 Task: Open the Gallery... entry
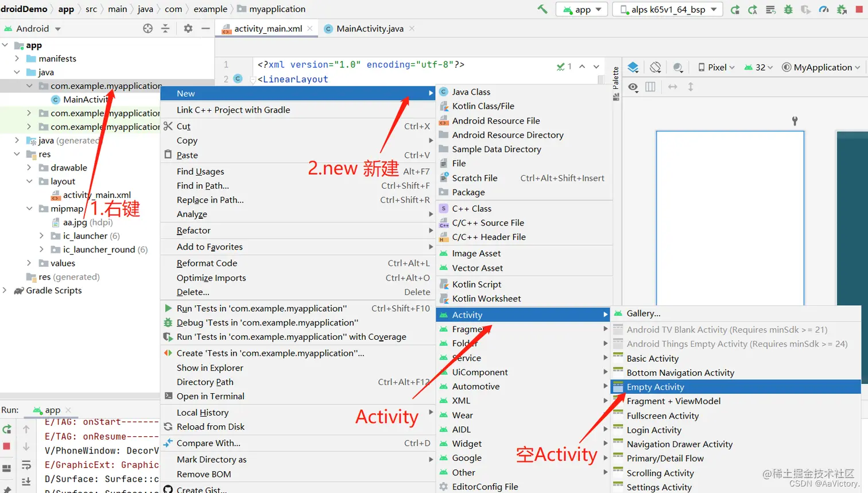pyautogui.click(x=735, y=313)
